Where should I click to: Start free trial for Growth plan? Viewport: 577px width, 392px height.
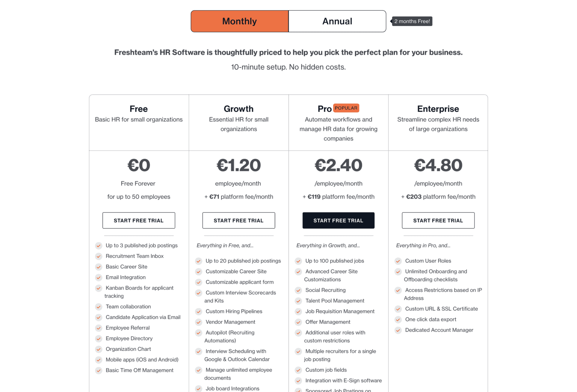pos(239,220)
